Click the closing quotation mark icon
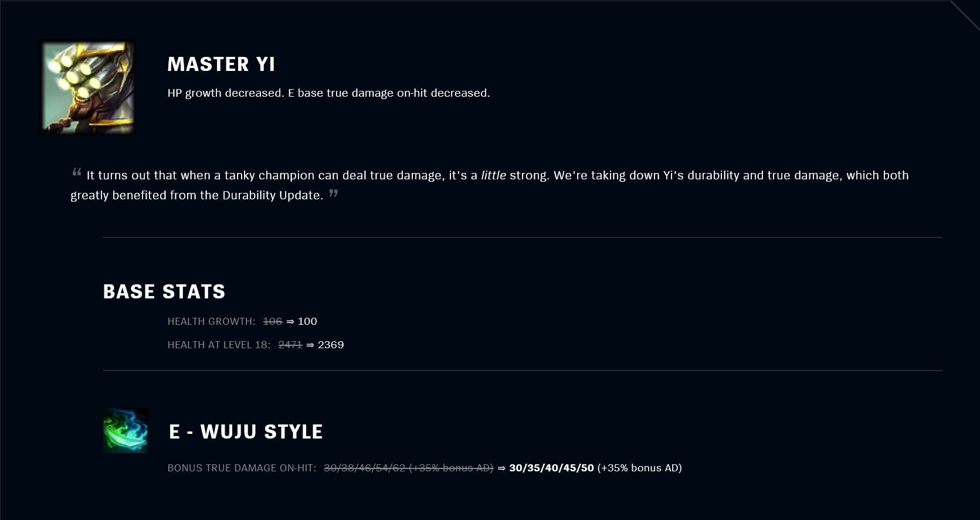 [x=334, y=193]
